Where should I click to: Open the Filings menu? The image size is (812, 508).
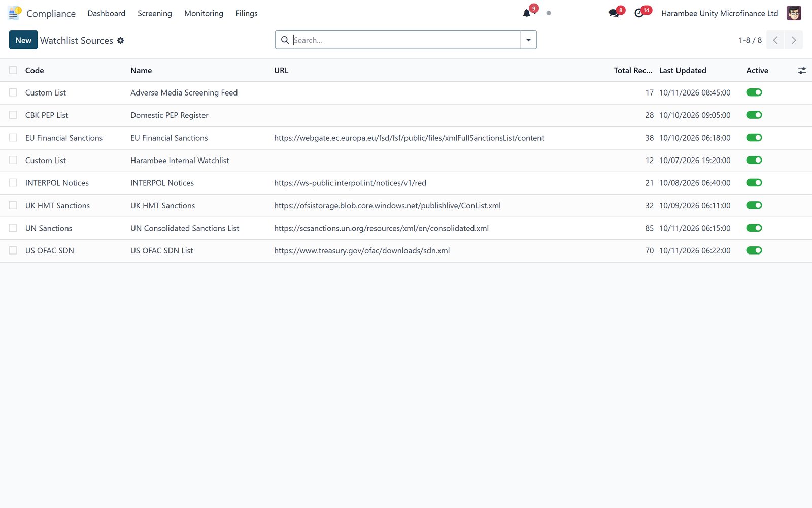pyautogui.click(x=247, y=13)
